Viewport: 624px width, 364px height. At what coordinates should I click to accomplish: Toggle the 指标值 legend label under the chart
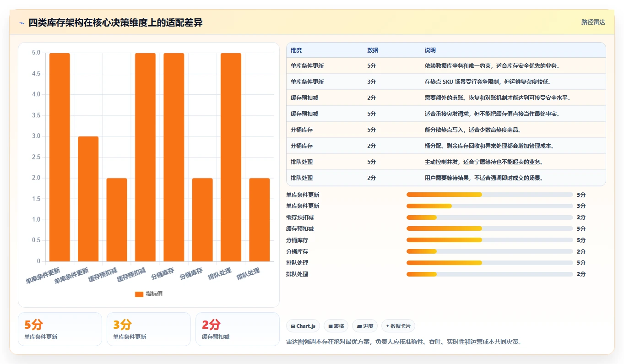[x=154, y=294]
